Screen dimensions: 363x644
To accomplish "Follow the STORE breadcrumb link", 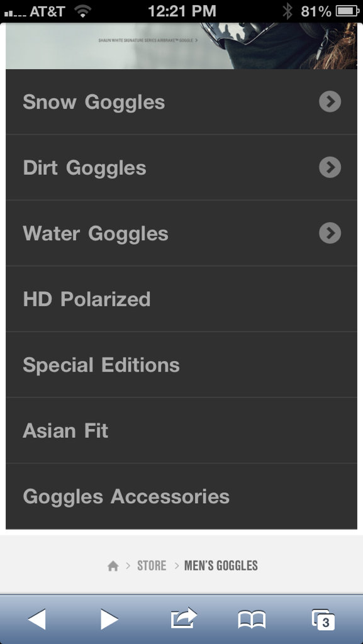I will pyautogui.click(x=152, y=566).
